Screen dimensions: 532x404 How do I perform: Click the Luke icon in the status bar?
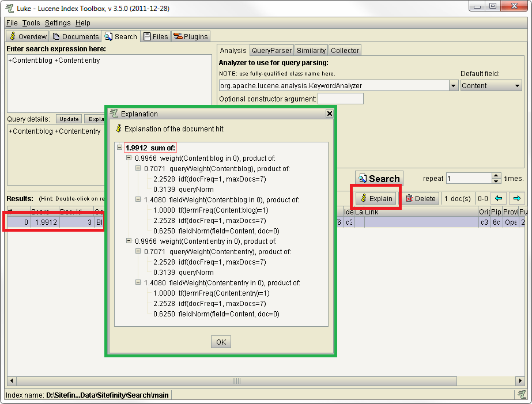coord(522,395)
